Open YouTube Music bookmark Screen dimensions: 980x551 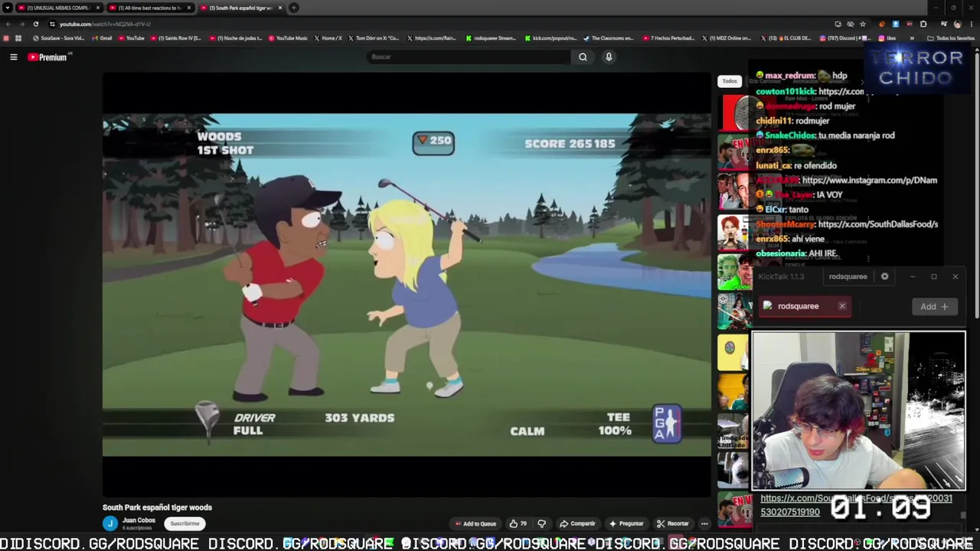[x=288, y=38]
